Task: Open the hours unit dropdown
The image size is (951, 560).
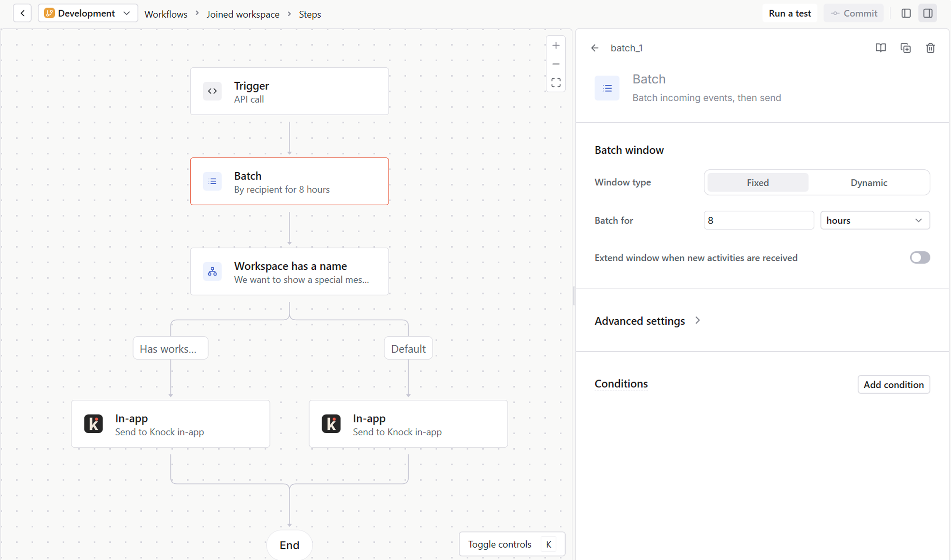Action: [x=875, y=220]
